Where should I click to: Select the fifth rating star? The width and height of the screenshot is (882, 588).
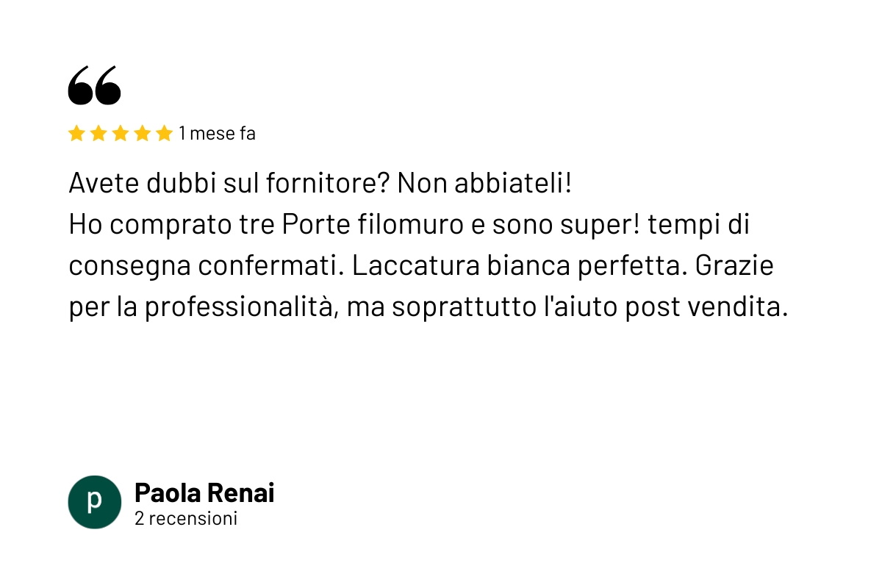pos(165,133)
